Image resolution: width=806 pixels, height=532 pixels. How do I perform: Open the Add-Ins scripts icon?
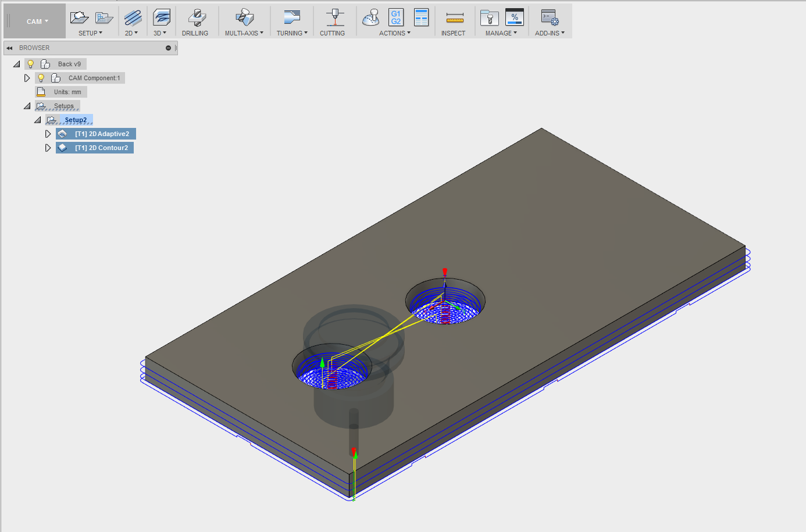[549, 18]
